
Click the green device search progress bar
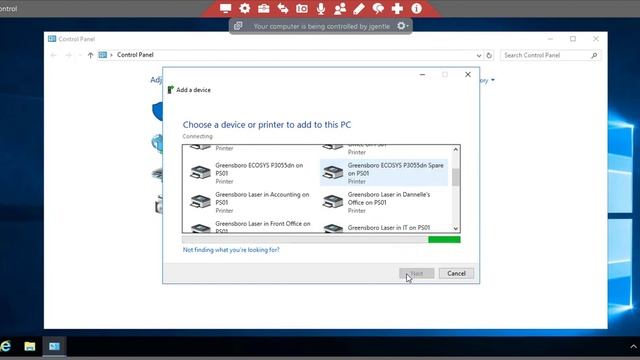coord(321,240)
